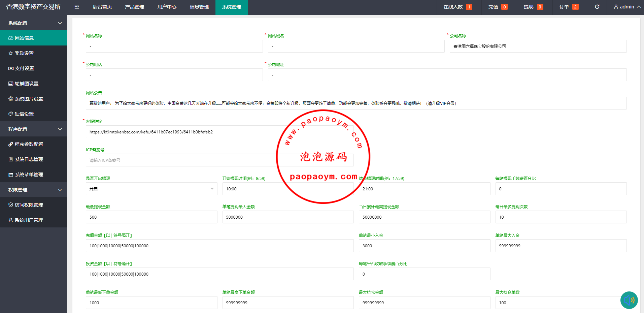Click the 在线人数 counter link
Image resolution: width=644 pixels, height=313 pixels.
(457, 7)
